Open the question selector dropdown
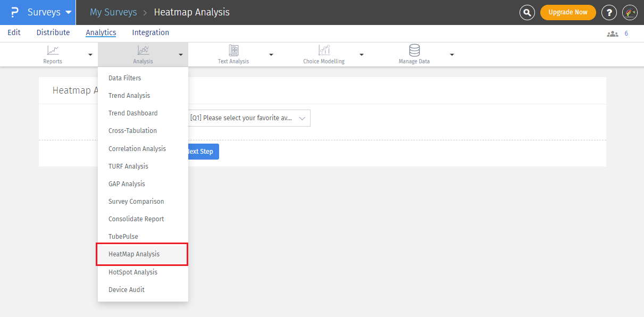This screenshot has height=317, width=644. 248,118
